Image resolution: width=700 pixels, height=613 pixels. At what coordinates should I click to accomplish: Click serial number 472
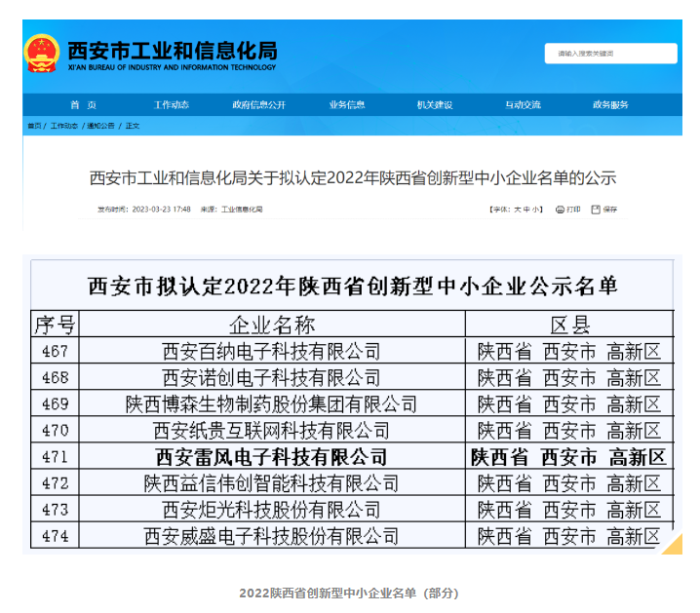pyautogui.click(x=55, y=482)
